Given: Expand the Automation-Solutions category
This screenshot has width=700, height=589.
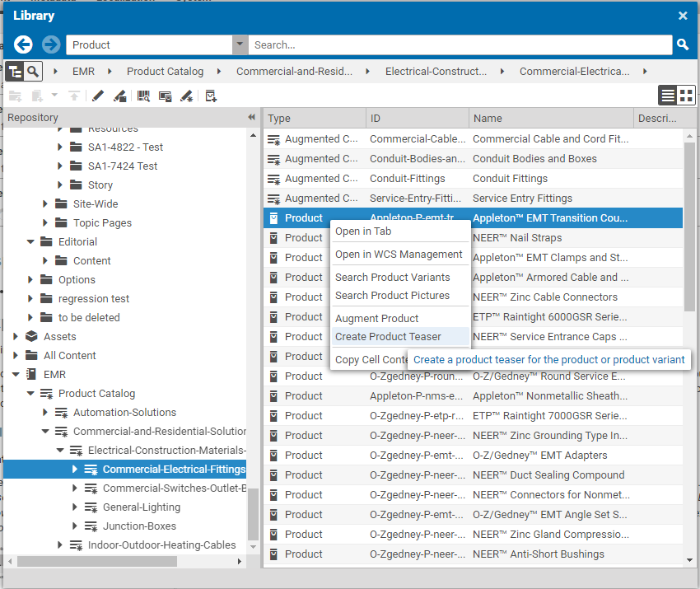Looking at the screenshot, I should pyautogui.click(x=45, y=412).
